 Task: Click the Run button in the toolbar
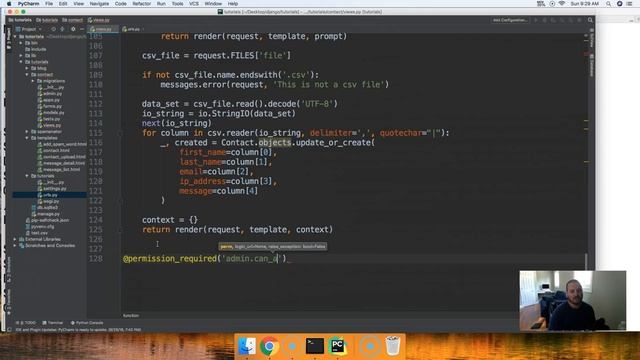click(536, 20)
